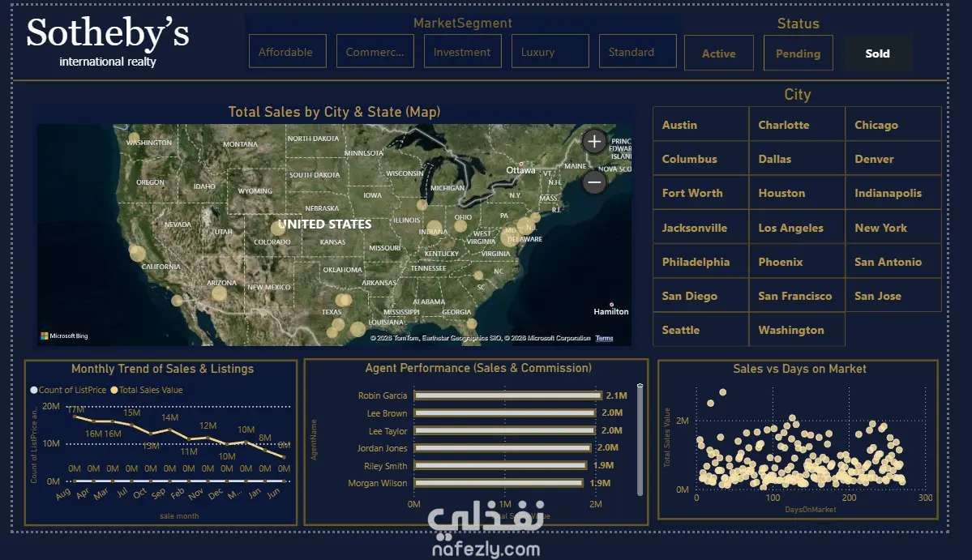The height and width of the screenshot is (560, 972).
Task: Select Seattle in the City slicer
Action: click(x=700, y=330)
